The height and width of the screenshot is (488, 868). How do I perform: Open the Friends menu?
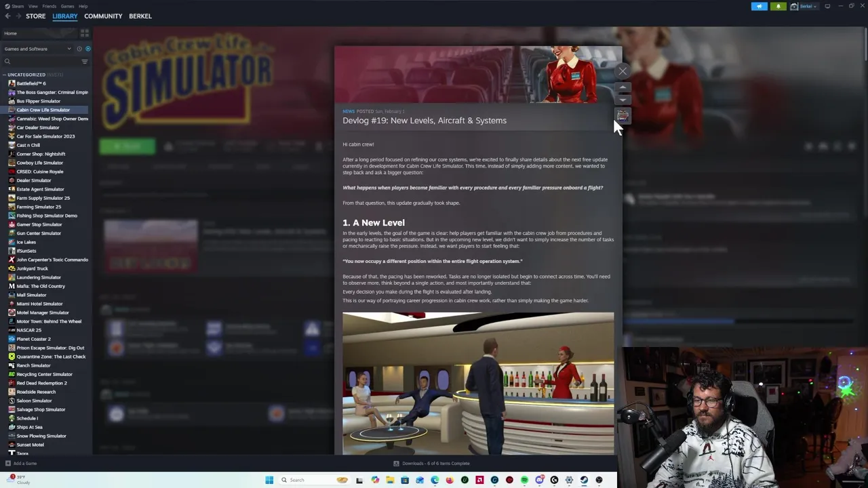[49, 6]
